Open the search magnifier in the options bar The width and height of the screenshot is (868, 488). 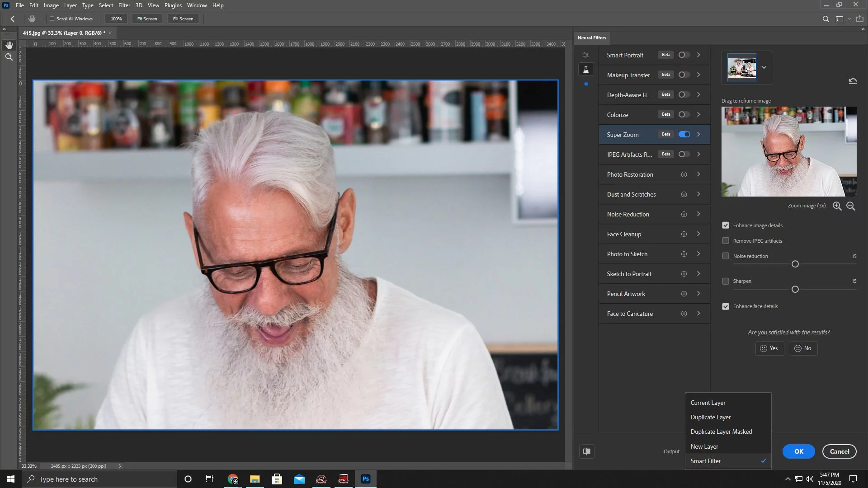pyautogui.click(x=826, y=19)
